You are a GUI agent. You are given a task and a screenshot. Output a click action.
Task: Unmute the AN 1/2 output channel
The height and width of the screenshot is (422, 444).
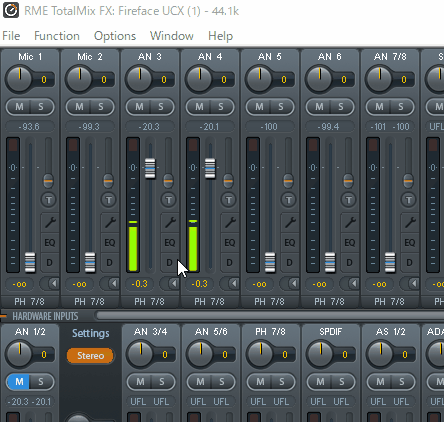(19, 382)
